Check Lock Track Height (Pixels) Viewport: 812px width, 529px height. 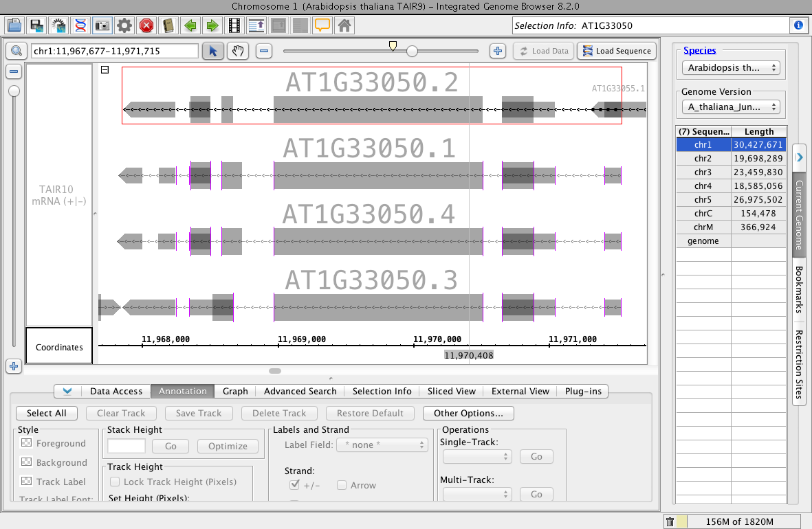click(x=115, y=482)
